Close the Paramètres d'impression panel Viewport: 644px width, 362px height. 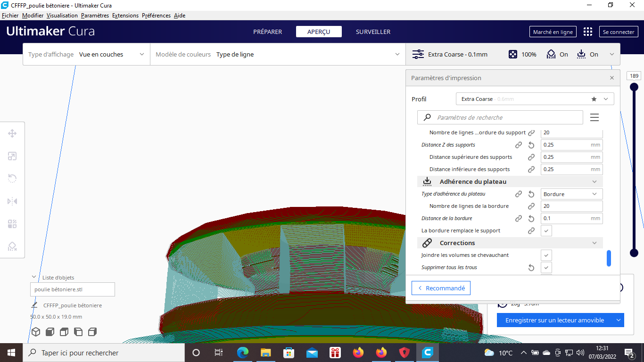click(x=612, y=78)
